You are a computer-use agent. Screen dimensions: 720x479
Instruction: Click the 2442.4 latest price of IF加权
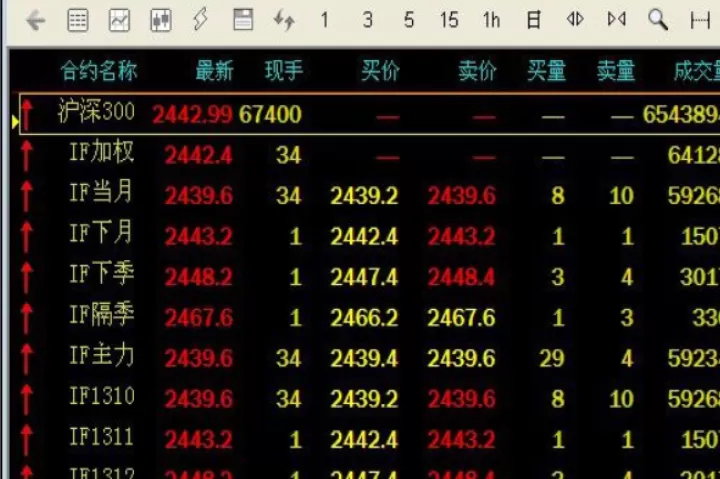pos(199,155)
